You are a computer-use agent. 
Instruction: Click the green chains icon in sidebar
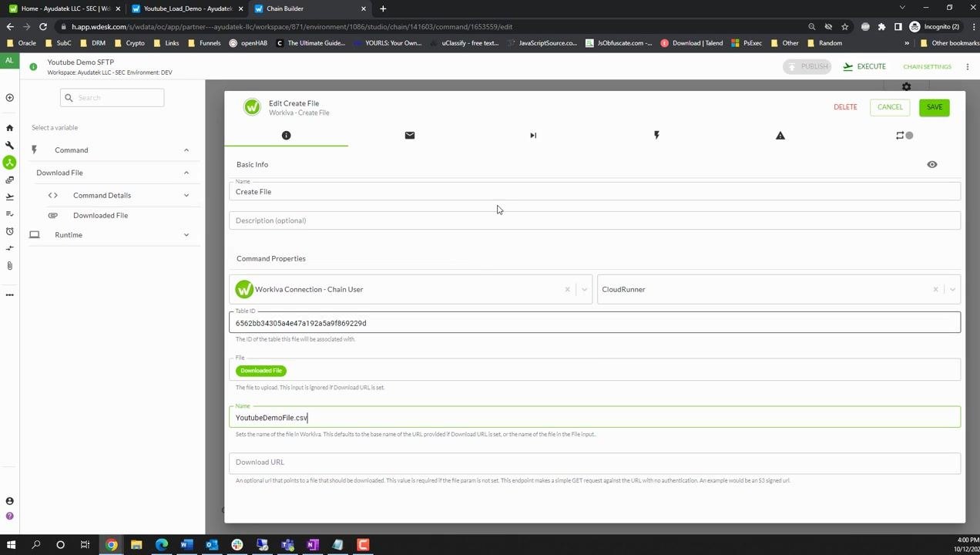pos(9,163)
